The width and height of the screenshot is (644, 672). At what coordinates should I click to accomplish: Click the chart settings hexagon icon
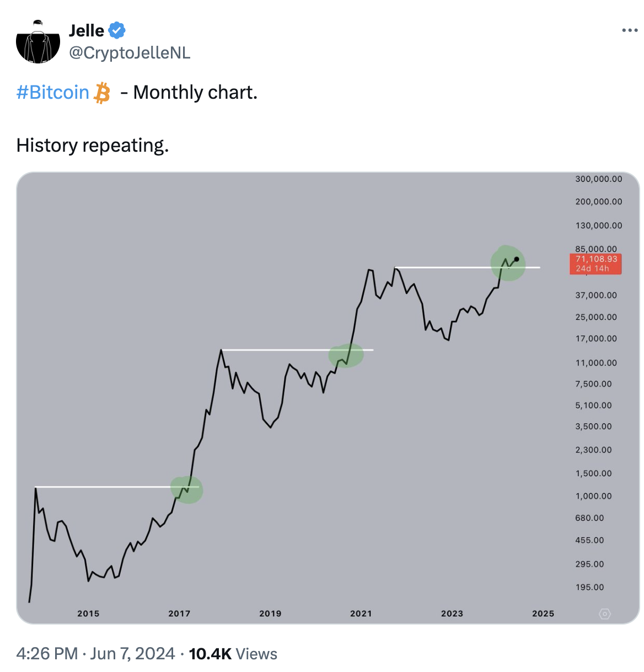[x=605, y=614]
